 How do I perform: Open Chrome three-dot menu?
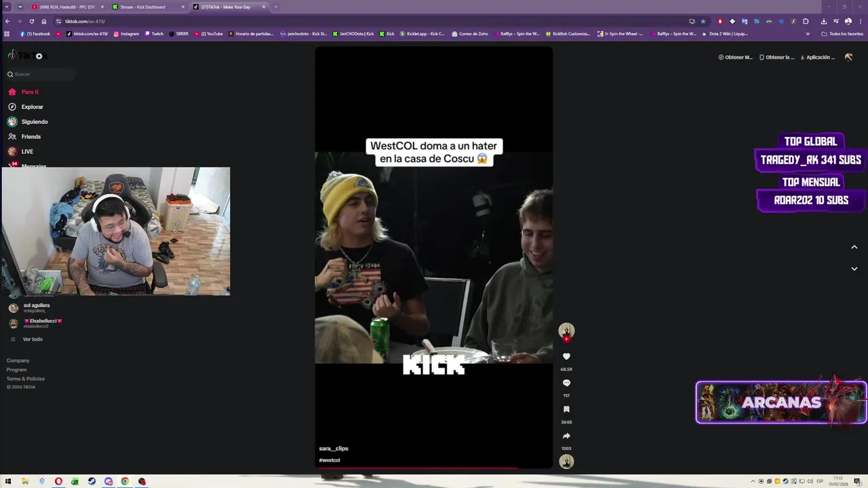(860, 21)
